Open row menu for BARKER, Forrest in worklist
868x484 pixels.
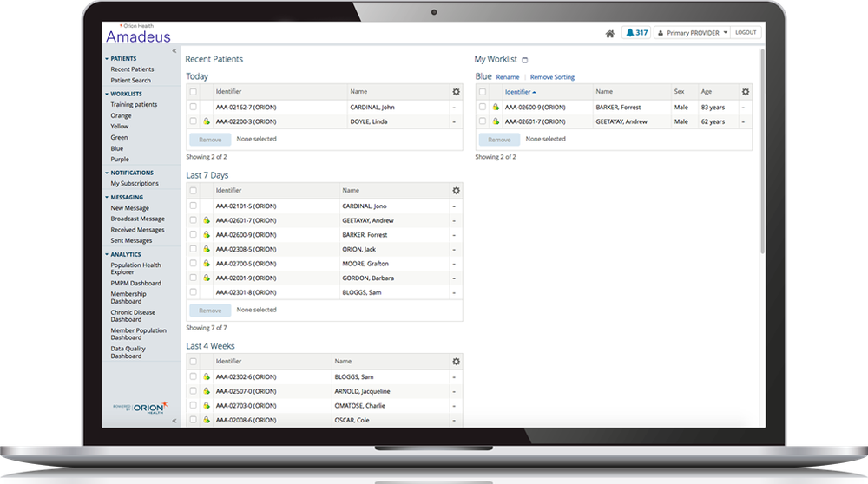[744, 108]
